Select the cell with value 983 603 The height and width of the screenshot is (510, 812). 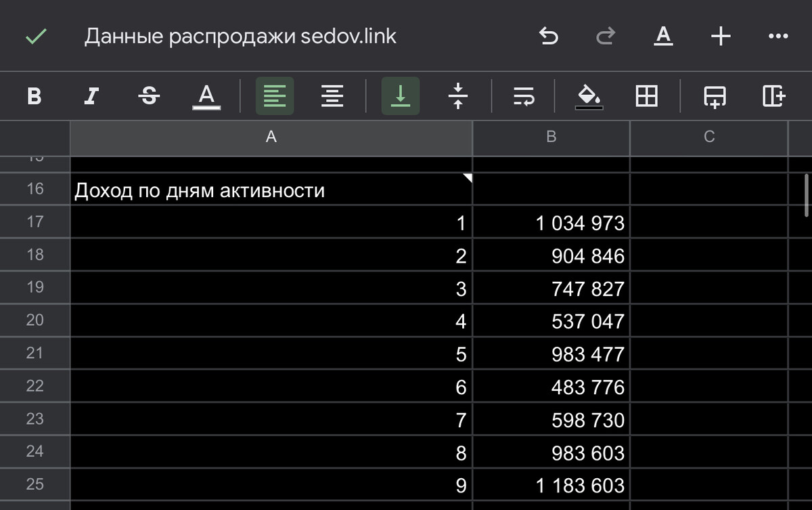pyautogui.click(x=551, y=452)
